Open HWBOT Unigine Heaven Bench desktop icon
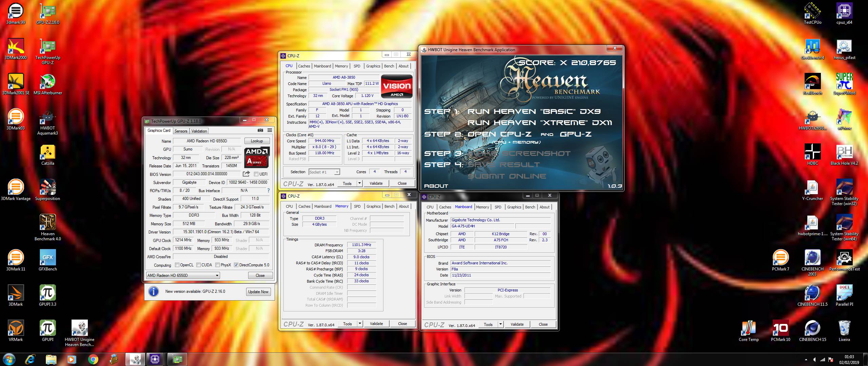This screenshot has height=366, width=868. coord(79,333)
